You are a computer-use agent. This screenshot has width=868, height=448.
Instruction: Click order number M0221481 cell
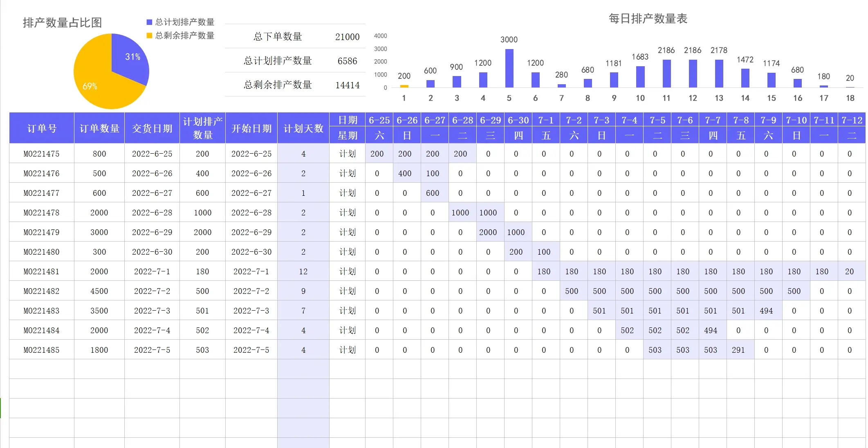point(41,271)
